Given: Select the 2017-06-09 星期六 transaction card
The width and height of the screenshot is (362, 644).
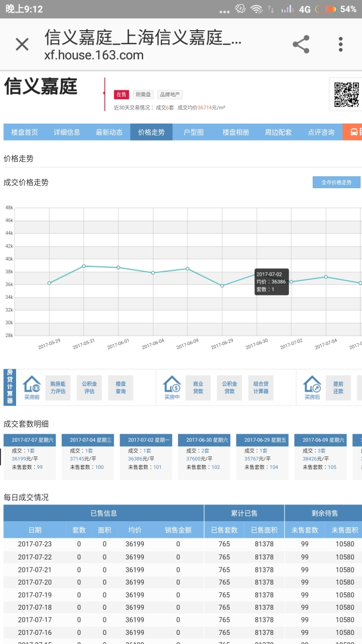Looking at the screenshot, I should point(321,457).
